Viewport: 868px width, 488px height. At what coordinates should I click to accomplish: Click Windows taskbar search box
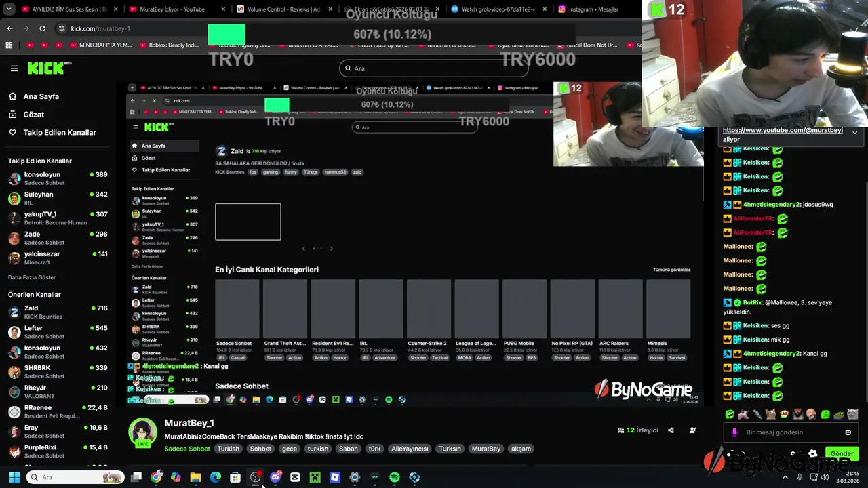(x=76, y=477)
